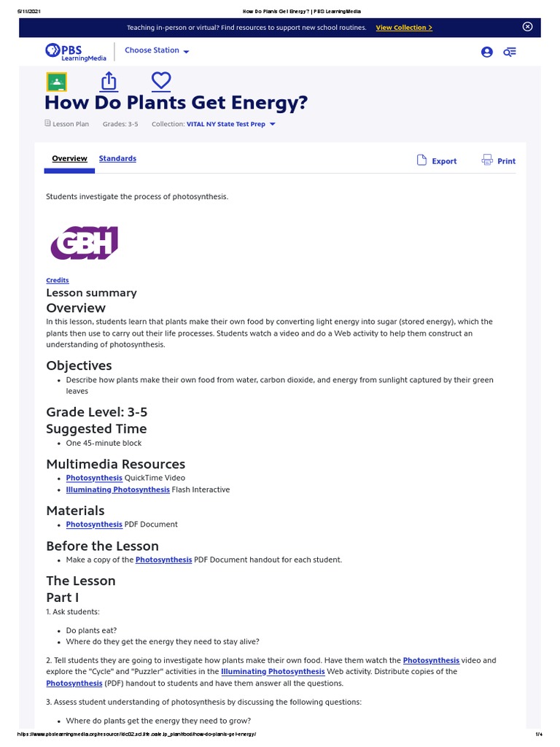The height and width of the screenshot is (747, 560).
Task: Click the Print printer icon
Action: click(487, 160)
